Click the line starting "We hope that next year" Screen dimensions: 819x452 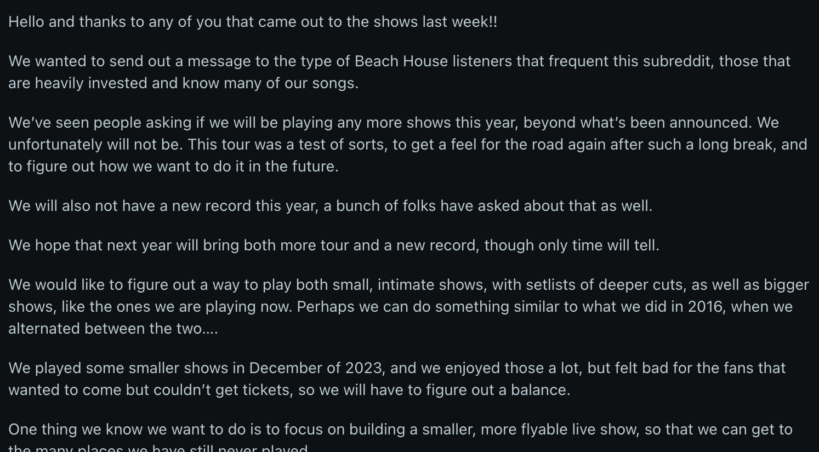pos(200,246)
